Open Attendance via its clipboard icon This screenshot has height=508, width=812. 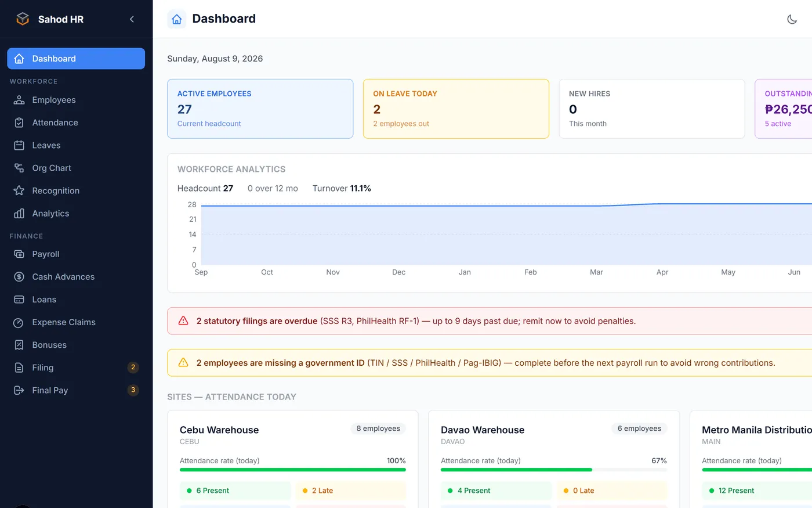point(19,123)
